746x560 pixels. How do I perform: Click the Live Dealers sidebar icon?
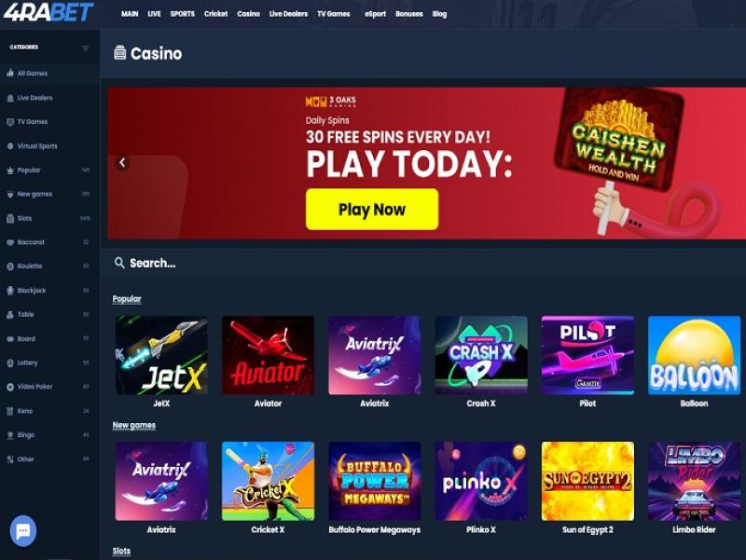pos(10,98)
